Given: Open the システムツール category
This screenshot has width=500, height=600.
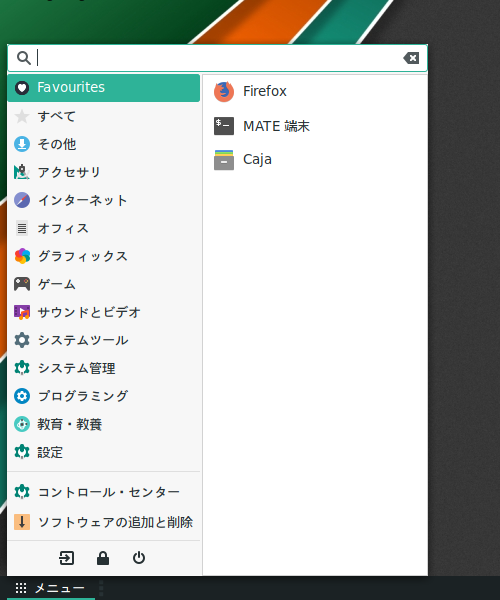Looking at the screenshot, I should coord(104,340).
